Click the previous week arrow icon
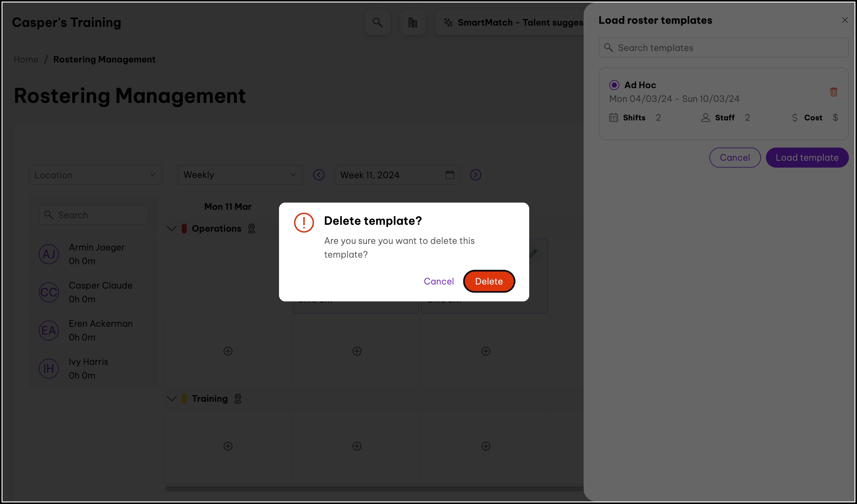Viewport: 857px width, 504px height. click(x=319, y=175)
